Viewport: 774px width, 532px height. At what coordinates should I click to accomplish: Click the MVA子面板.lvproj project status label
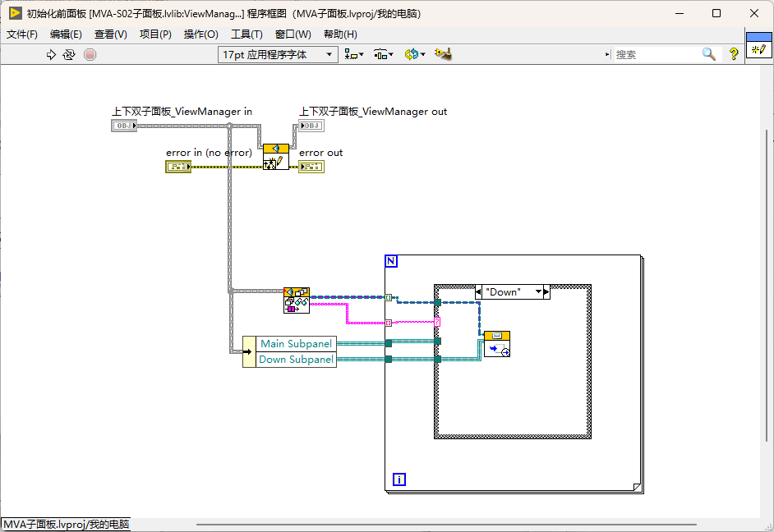click(x=67, y=524)
